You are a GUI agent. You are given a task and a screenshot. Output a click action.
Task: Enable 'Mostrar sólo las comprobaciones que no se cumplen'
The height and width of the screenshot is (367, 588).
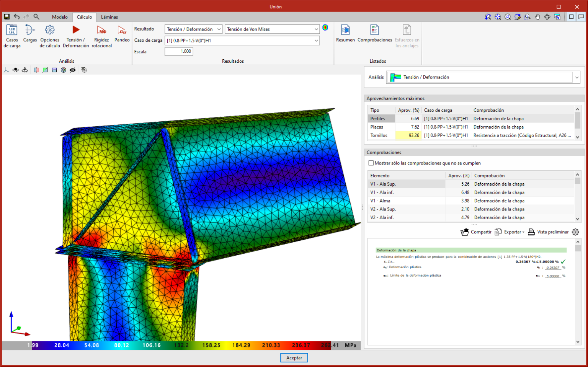click(x=371, y=163)
